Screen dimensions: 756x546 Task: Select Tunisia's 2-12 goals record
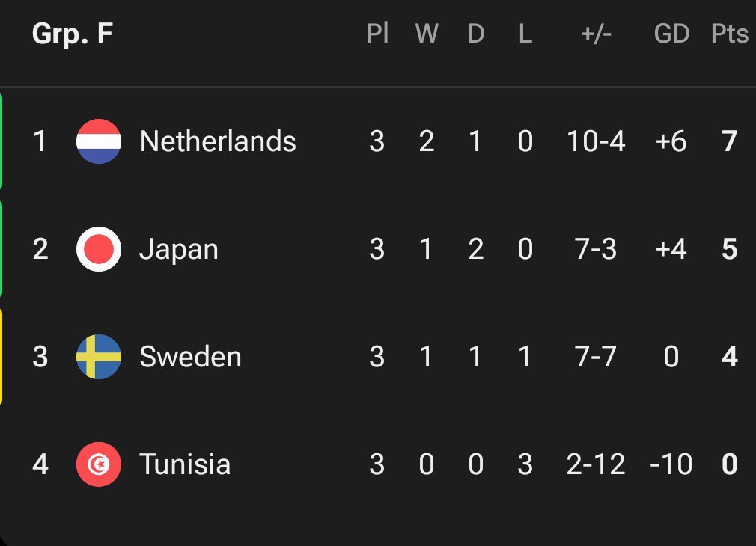point(596,464)
